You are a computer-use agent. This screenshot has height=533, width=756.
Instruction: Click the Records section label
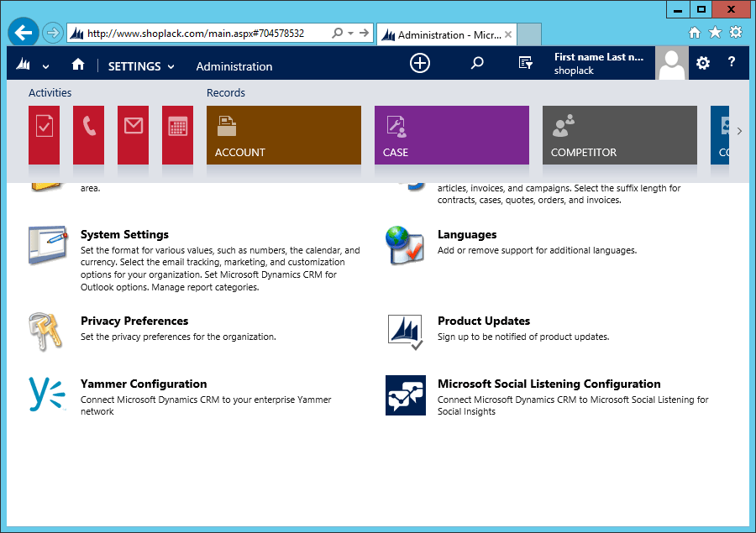(x=226, y=92)
